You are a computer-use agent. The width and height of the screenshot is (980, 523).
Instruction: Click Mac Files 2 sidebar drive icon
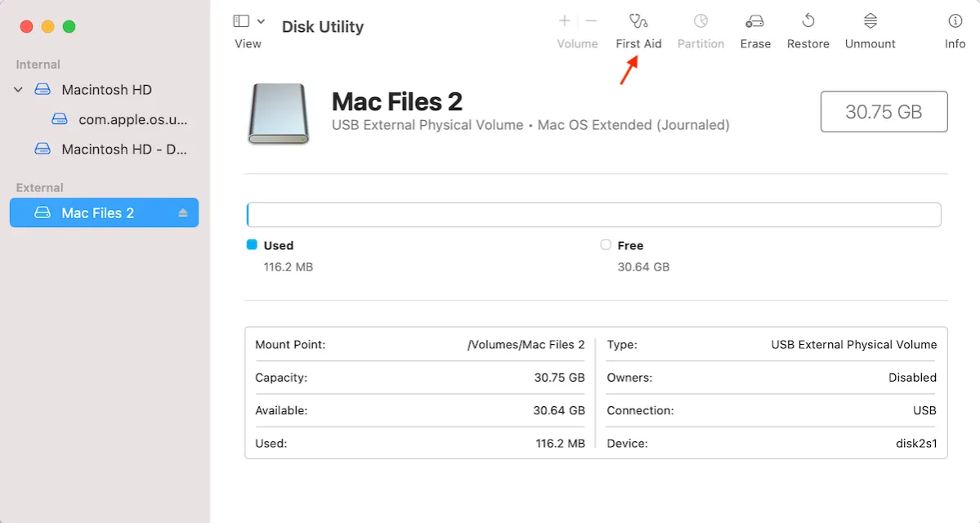(43, 212)
